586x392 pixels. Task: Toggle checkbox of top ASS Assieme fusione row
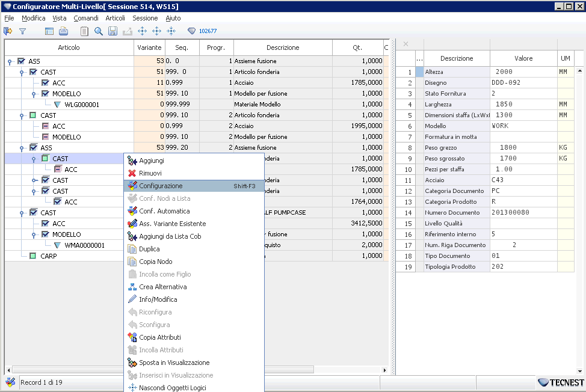click(21, 61)
